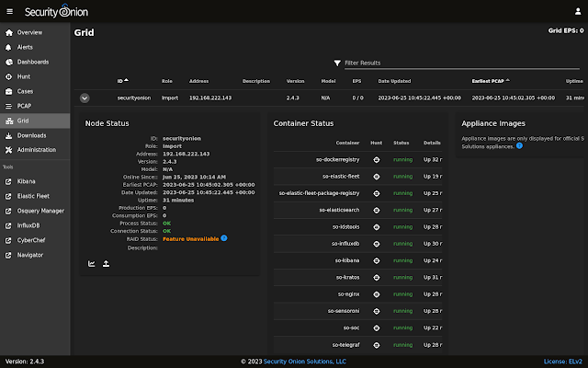Click the so-nginx container name
Image resolution: width=588 pixels, height=368 pixels.
click(x=348, y=294)
